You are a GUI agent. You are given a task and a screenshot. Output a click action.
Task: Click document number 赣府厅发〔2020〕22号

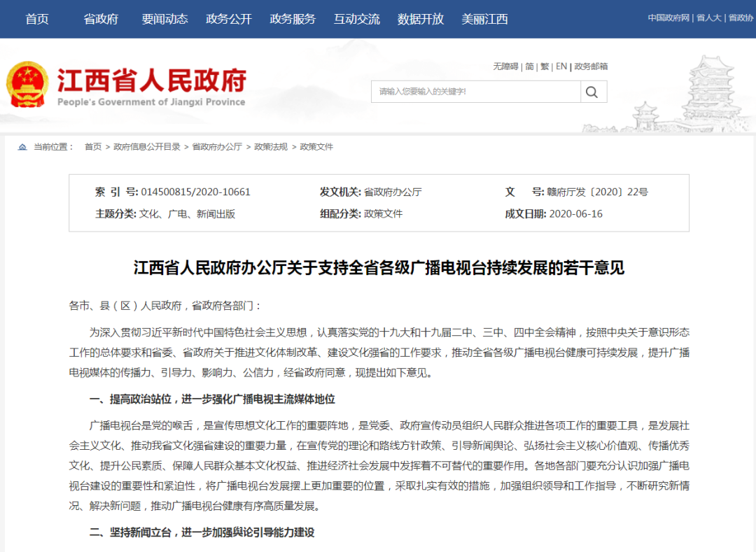point(597,192)
